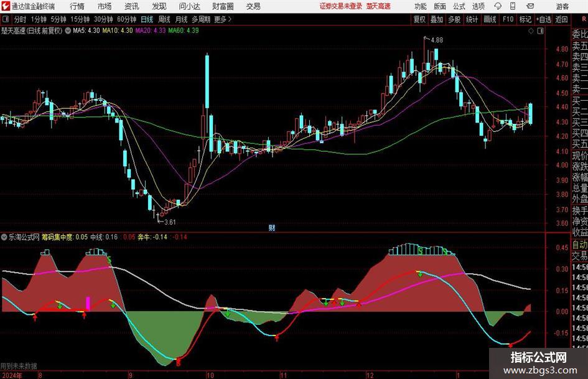Click the red 楚天高速 stock name link
Screen dimensions: 588x379
pos(378,6)
